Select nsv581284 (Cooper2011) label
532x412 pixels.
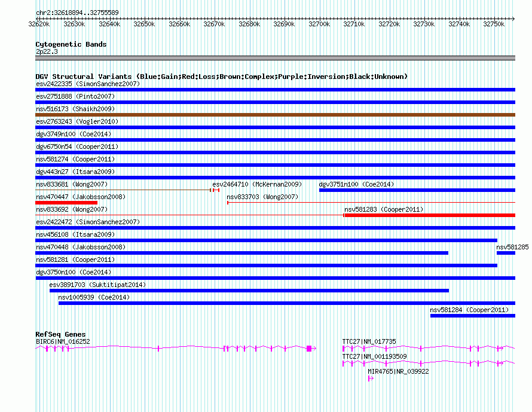[469, 310]
